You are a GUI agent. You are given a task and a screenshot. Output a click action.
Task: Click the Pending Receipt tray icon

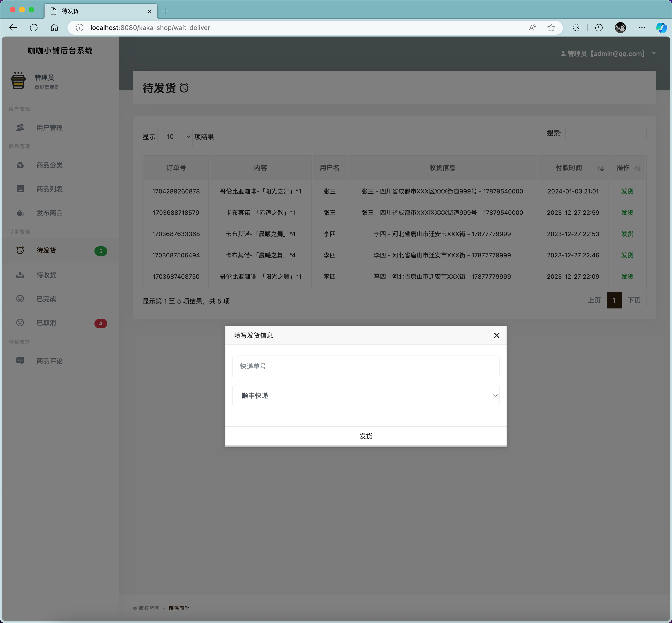(x=20, y=275)
